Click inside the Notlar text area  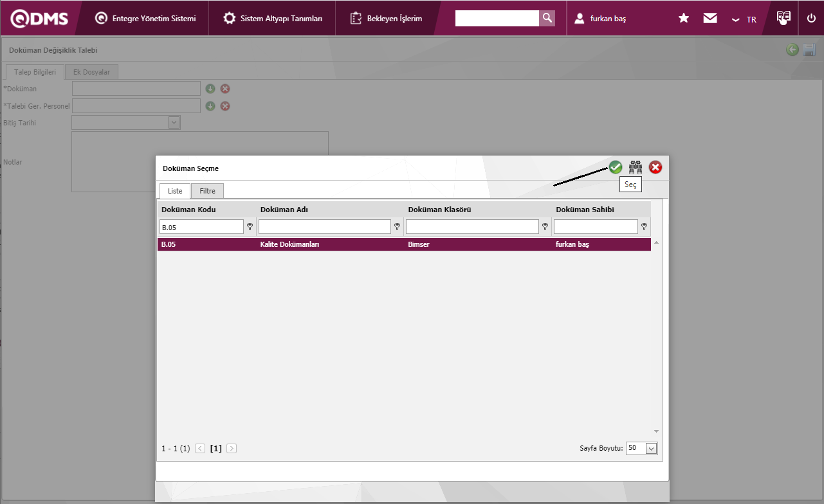coord(200,162)
